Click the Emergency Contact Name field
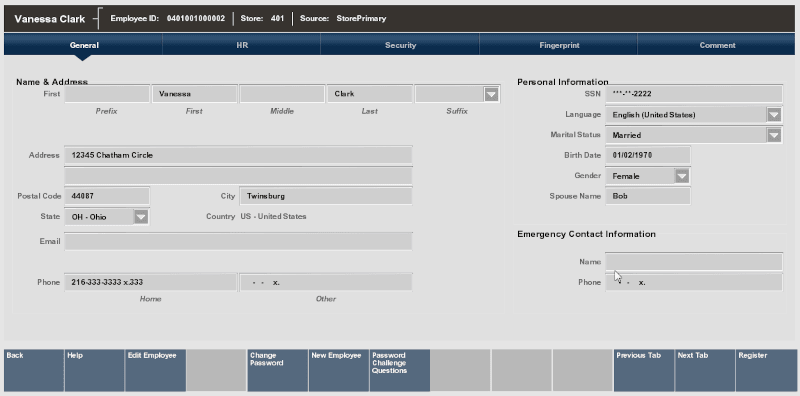Screen dimensions: 800x396 (x=694, y=262)
